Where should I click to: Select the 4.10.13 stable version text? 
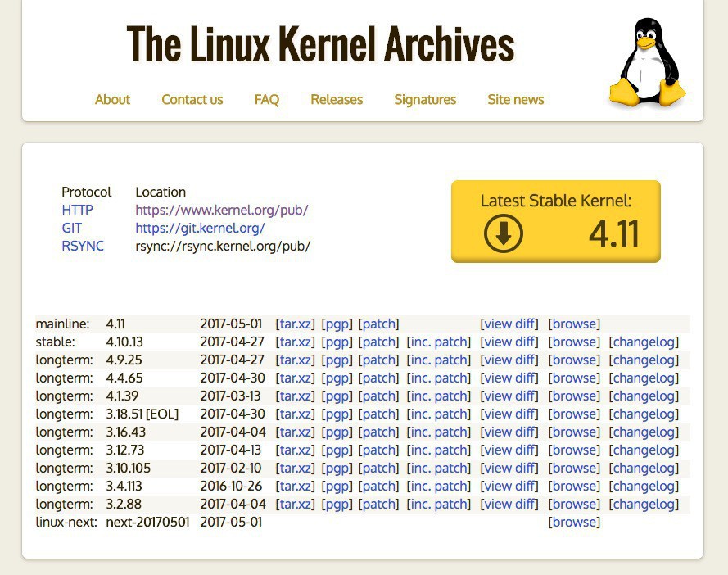click(x=124, y=342)
